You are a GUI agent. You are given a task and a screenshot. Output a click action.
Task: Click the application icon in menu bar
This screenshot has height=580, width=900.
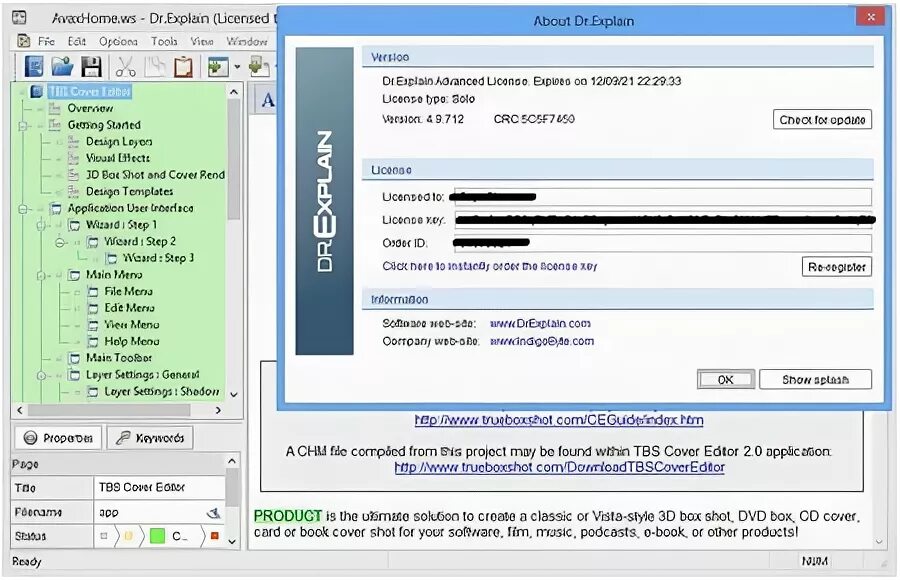coord(24,41)
